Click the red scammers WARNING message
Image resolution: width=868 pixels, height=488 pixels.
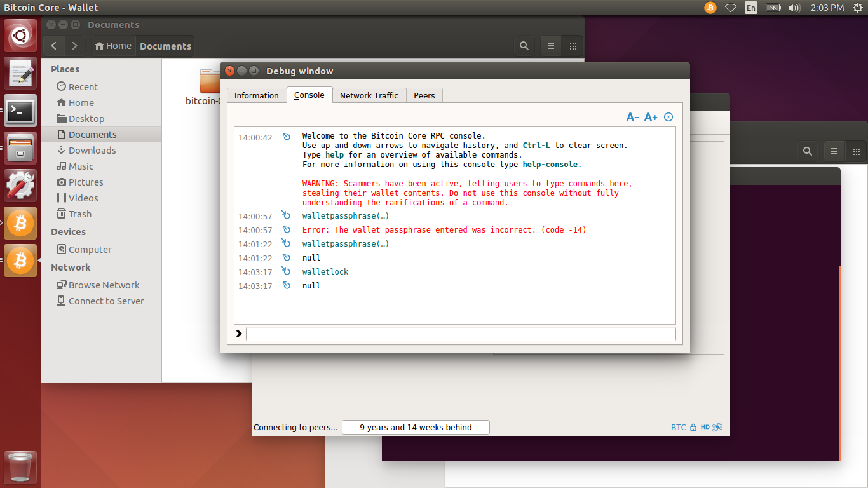point(467,193)
